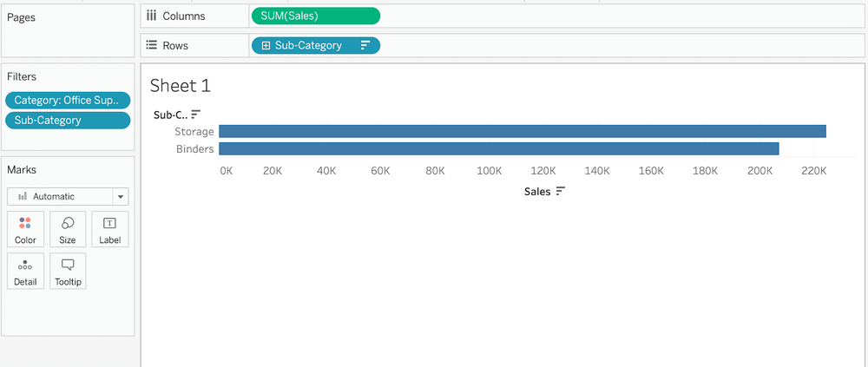The width and height of the screenshot is (868, 367).
Task: Click the Rows shelf icon
Action: (151, 45)
